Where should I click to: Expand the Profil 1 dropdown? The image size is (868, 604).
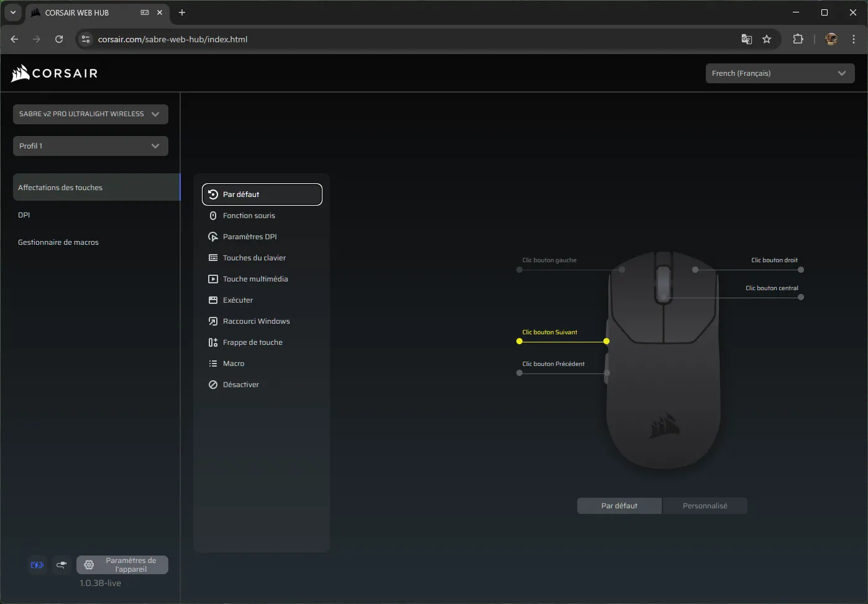coord(90,146)
